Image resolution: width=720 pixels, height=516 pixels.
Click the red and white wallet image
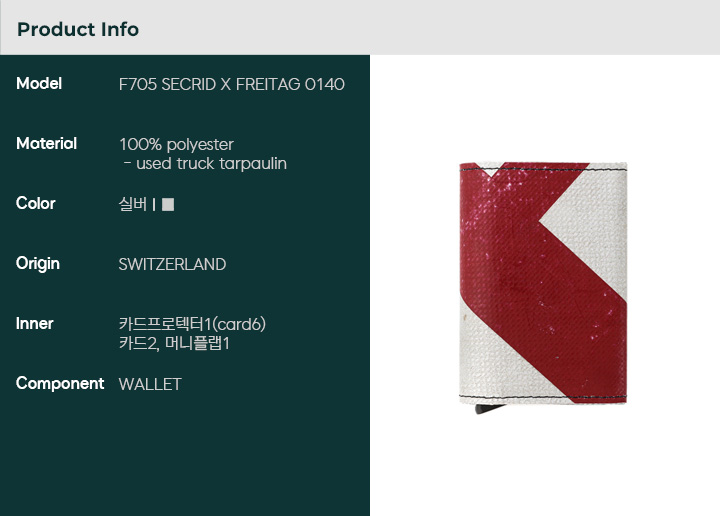click(543, 287)
